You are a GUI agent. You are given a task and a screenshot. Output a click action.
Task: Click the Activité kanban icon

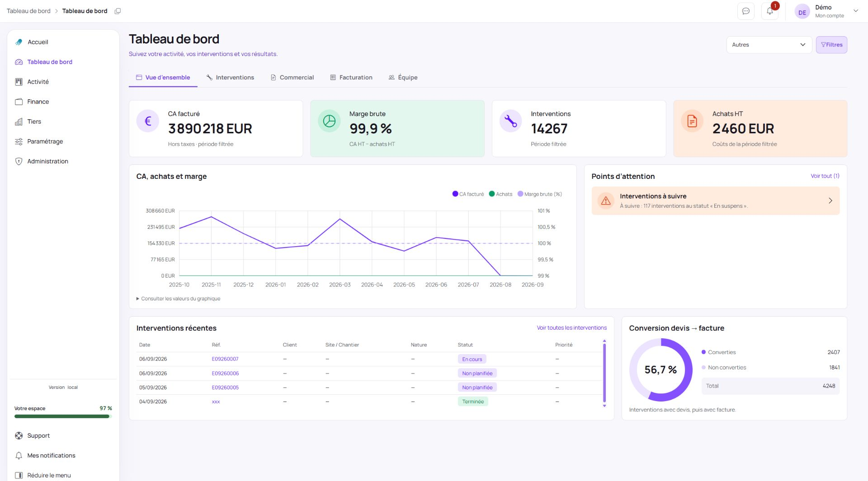point(19,82)
